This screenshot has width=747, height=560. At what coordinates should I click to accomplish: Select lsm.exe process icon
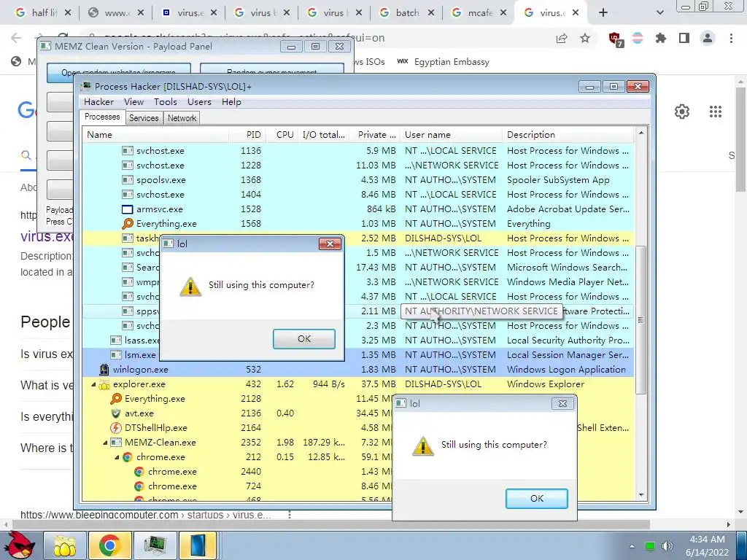coord(116,355)
